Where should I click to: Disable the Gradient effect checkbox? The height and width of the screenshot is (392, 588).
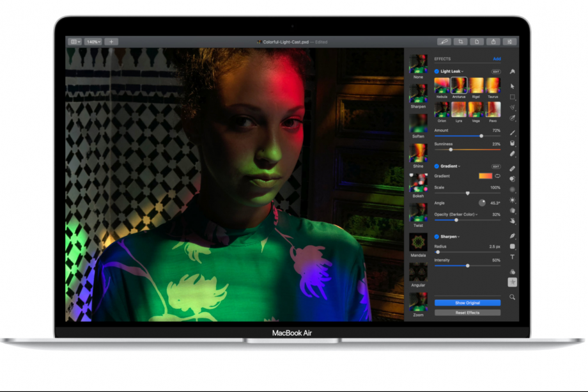click(437, 166)
